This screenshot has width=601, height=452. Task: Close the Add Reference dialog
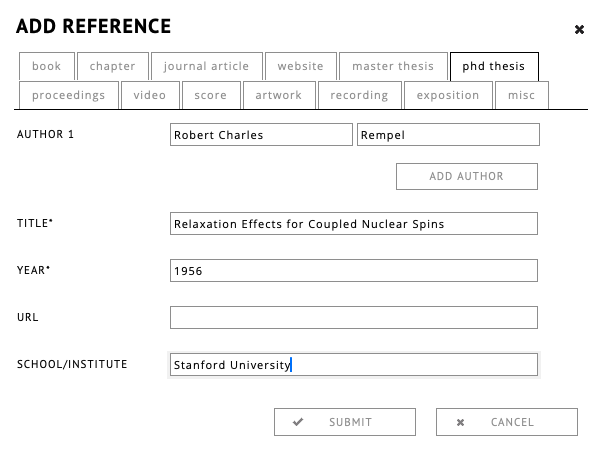[x=579, y=30]
